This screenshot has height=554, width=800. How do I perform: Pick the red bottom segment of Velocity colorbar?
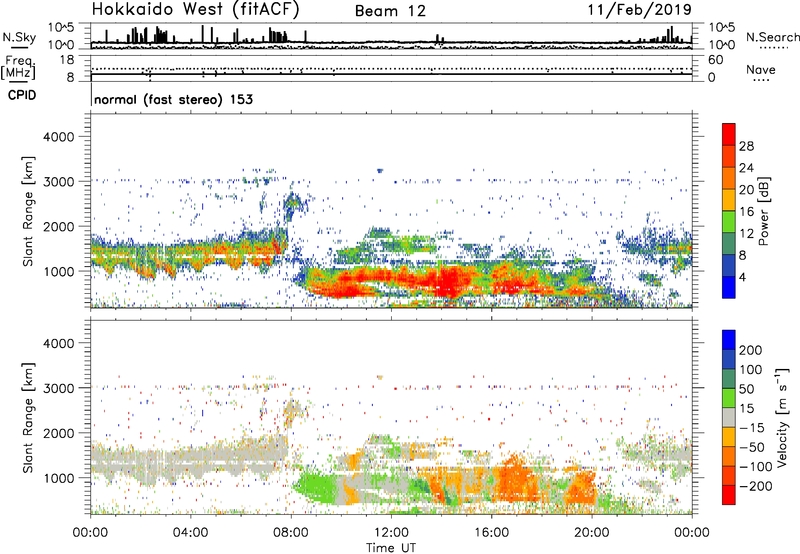(x=729, y=495)
